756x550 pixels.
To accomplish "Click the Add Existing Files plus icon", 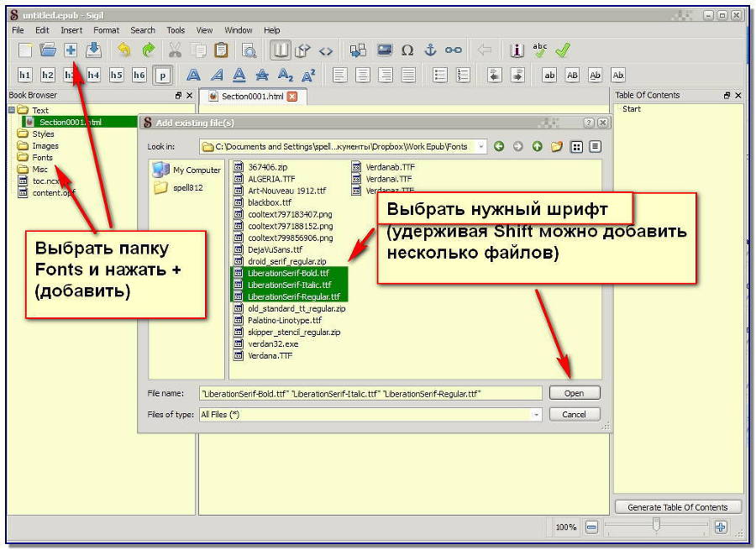I will pyautogui.click(x=71, y=50).
